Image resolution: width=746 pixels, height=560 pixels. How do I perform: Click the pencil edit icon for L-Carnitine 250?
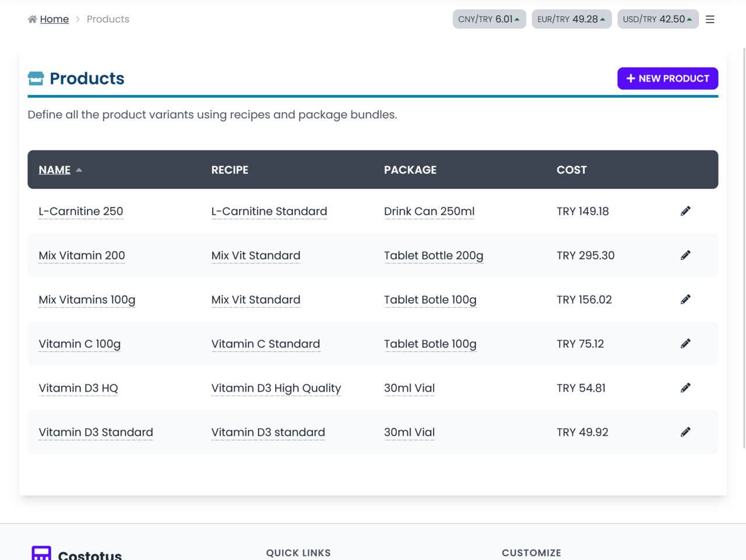click(x=685, y=211)
